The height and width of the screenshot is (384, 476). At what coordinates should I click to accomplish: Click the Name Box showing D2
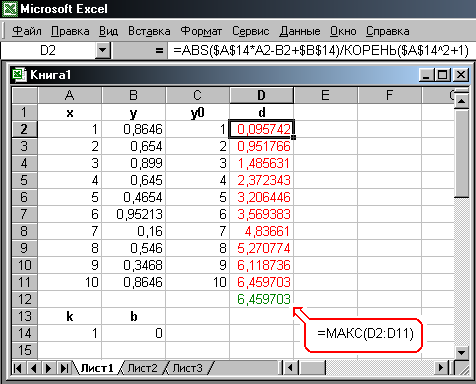(48, 51)
